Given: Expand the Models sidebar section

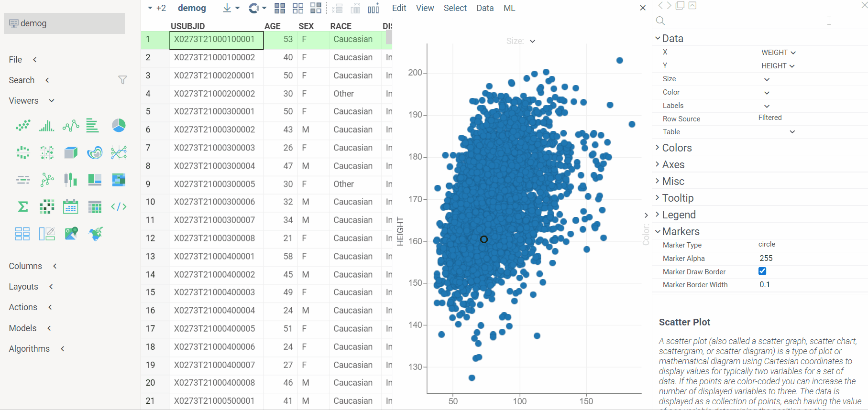Looking at the screenshot, I should 30,328.
